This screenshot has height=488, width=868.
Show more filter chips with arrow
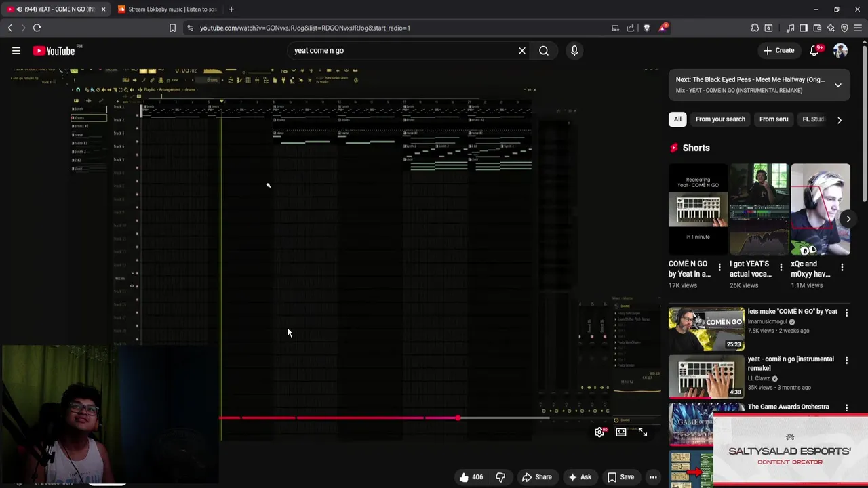(840, 120)
